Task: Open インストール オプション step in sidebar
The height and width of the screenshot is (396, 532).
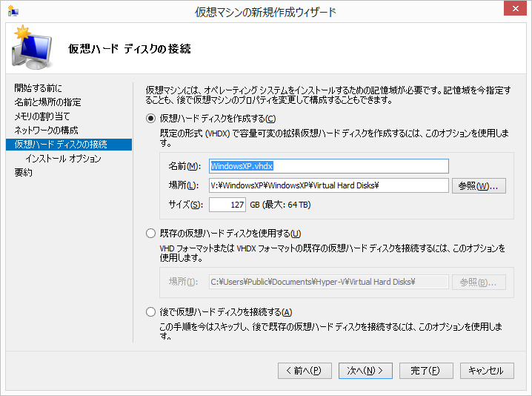Action: click(x=63, y=159)
